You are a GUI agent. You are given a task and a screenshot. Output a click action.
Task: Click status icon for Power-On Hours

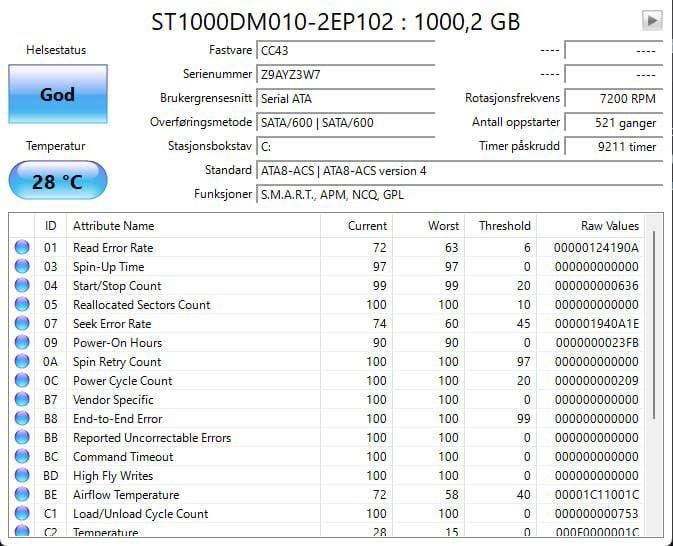(x=22, y=342)
